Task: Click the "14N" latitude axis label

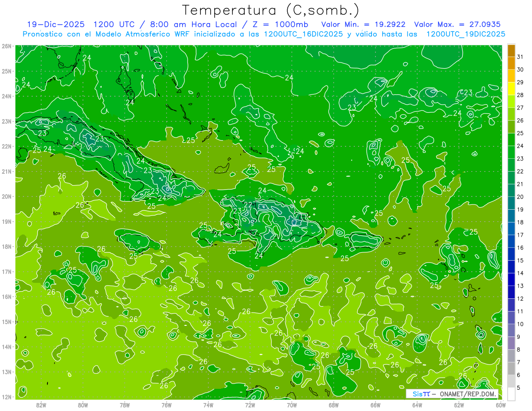Action: (x=7, y=347)
